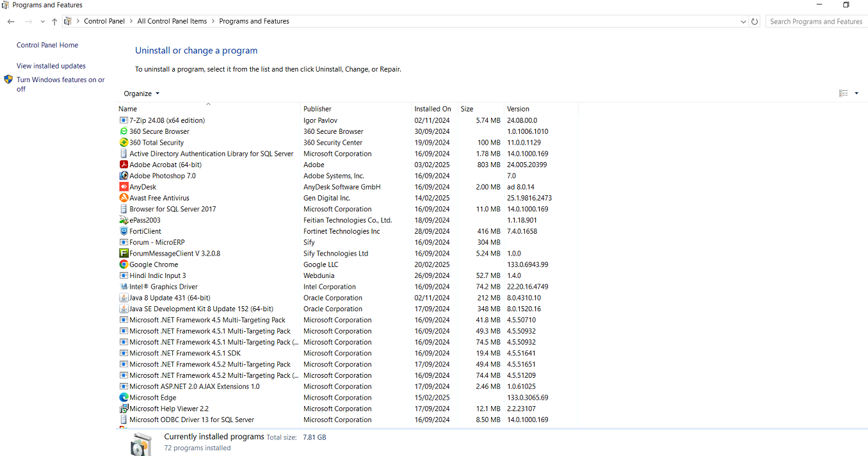Select Microsoft .NET Framework 4.5 Multi-Targeting Pack

[347, 320]
